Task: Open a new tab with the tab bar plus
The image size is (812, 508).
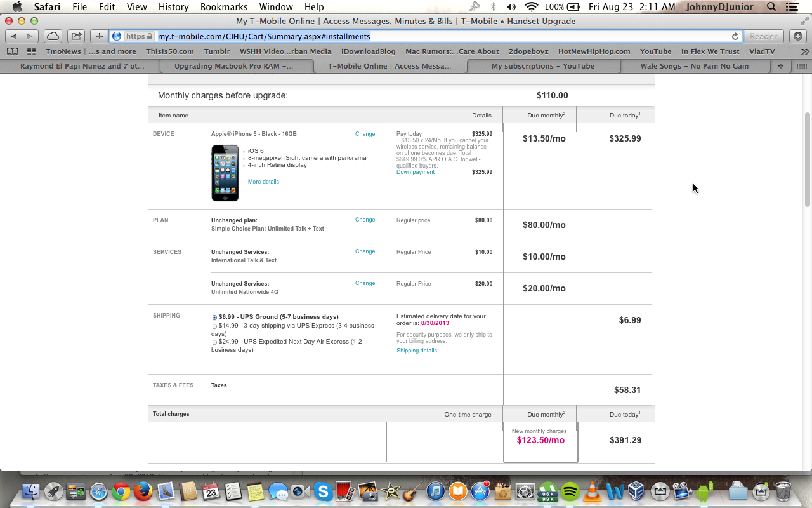Action: click(x=780, y=66)
